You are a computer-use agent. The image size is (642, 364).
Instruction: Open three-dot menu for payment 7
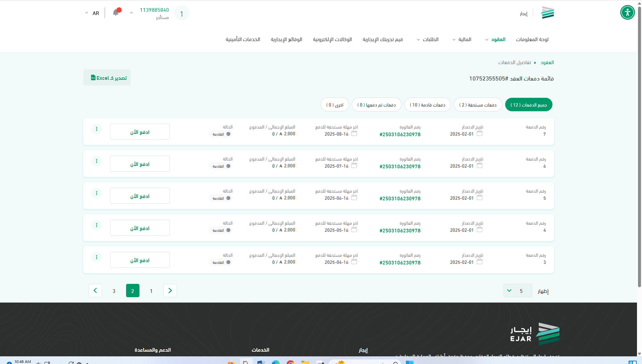(x=97, y=129)
